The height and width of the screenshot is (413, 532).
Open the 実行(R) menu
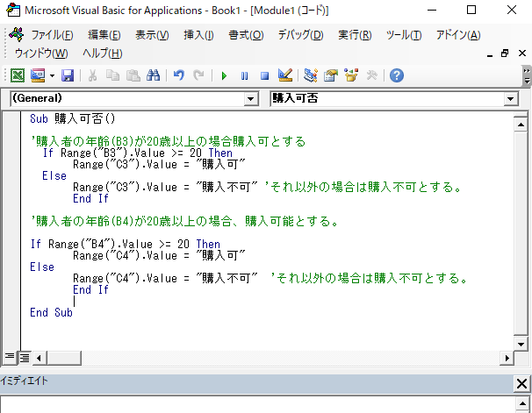click(355, 35)
